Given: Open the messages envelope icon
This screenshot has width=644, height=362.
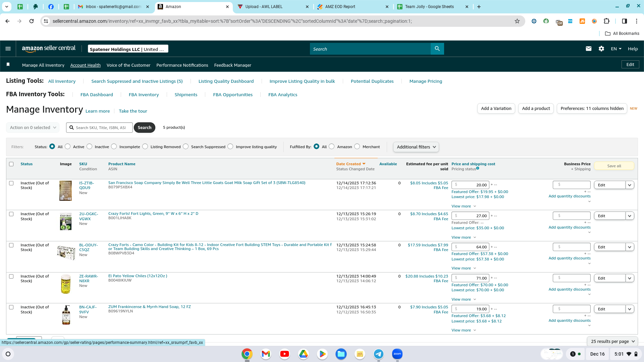Looking at the screenshot, I should click(588, 49).
